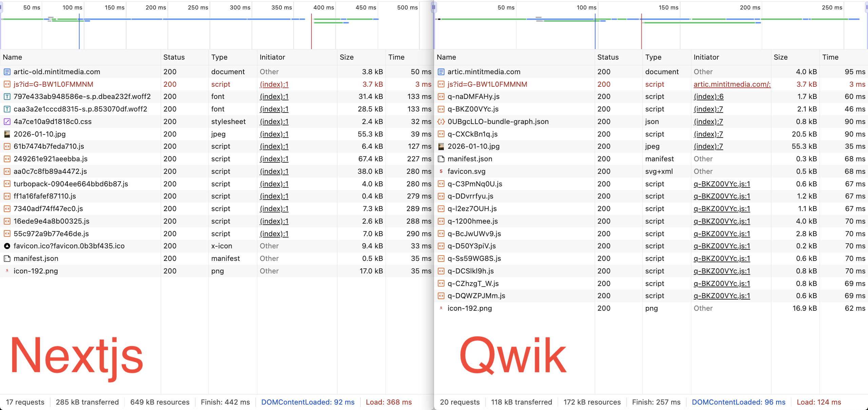Click the SVG error badge beside favicon.svg

(x=441, y=171)
